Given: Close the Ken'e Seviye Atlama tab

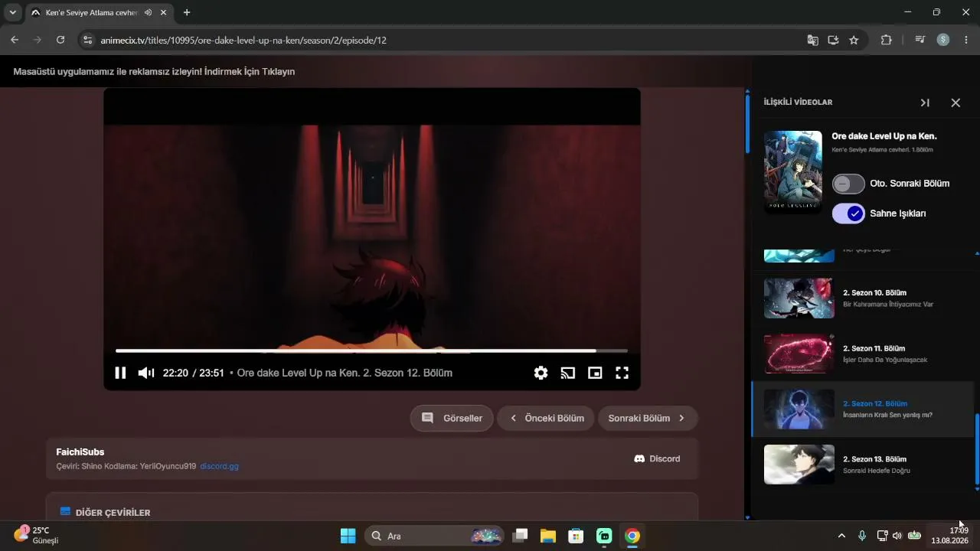Looking at the screenshot, I should tap(163, 12).
